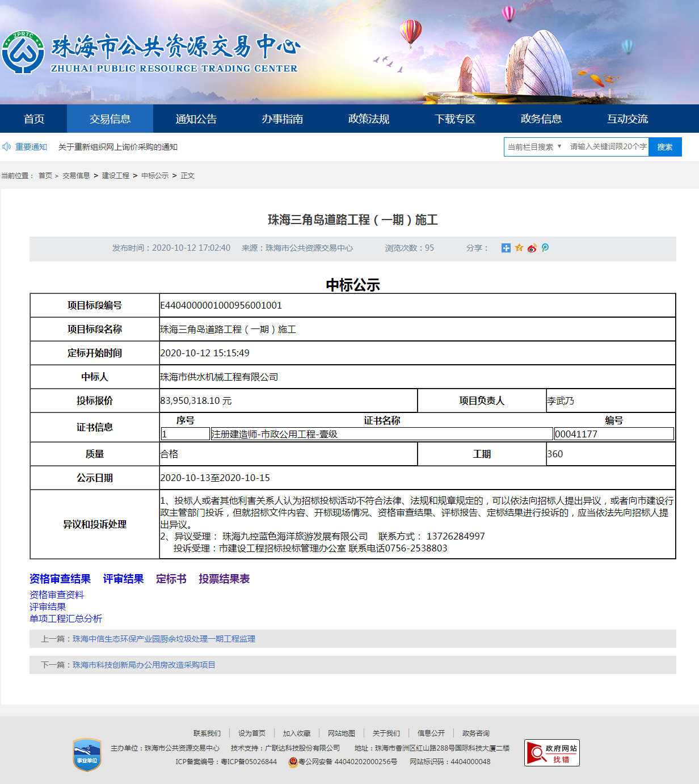Click 首页 in the breadcrumb
This screenshot has height=784, width=699.
(x=45, y=176)
